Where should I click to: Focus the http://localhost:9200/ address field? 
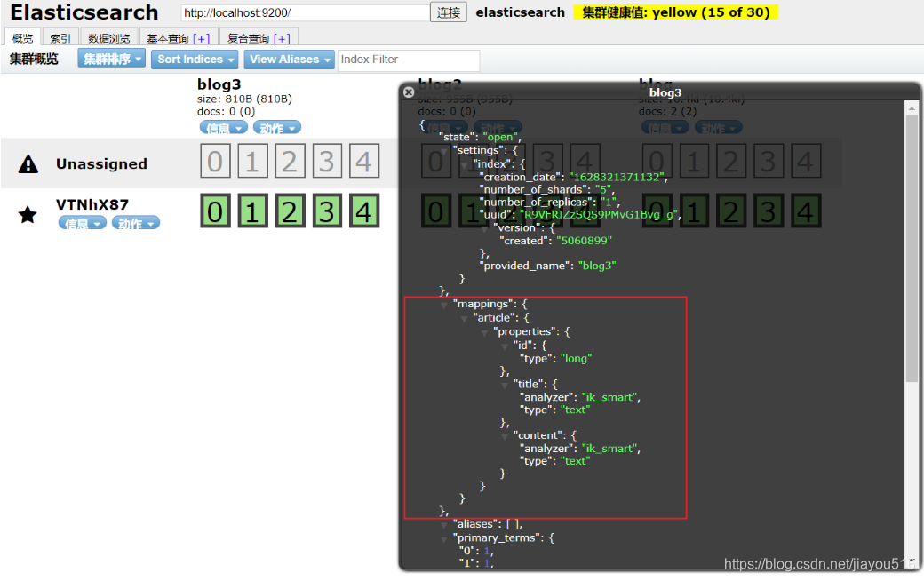coord(306,12)
